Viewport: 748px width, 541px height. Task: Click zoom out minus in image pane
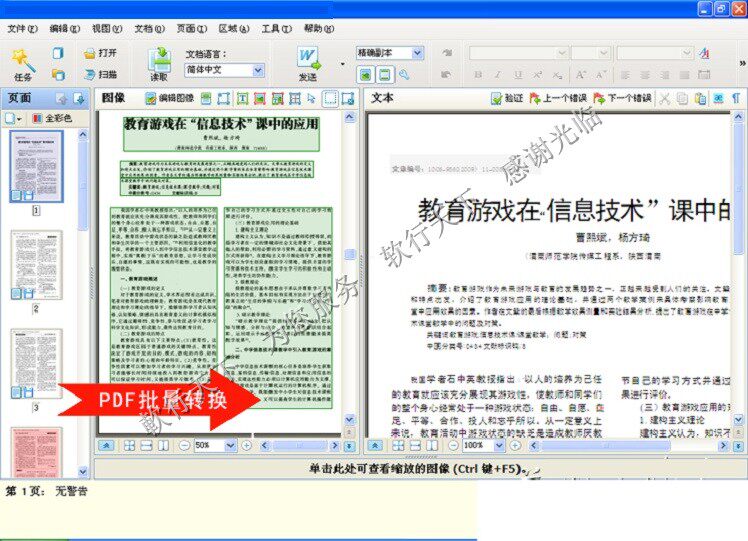[184, 446]
